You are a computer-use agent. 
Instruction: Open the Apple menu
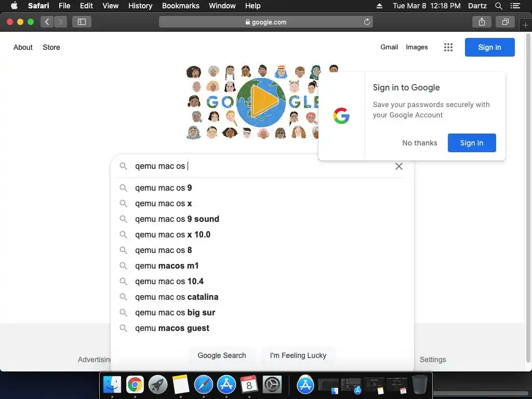14,6
